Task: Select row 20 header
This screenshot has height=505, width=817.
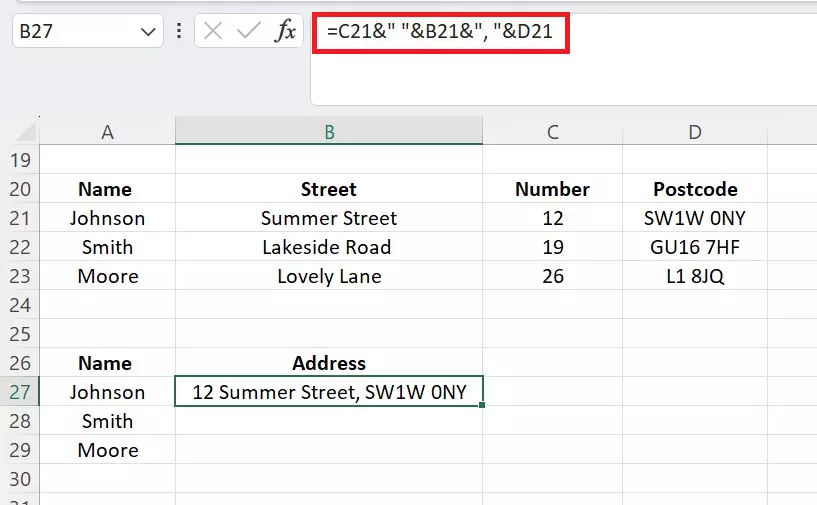Action: pyautogui.click(x=20, y=189)
